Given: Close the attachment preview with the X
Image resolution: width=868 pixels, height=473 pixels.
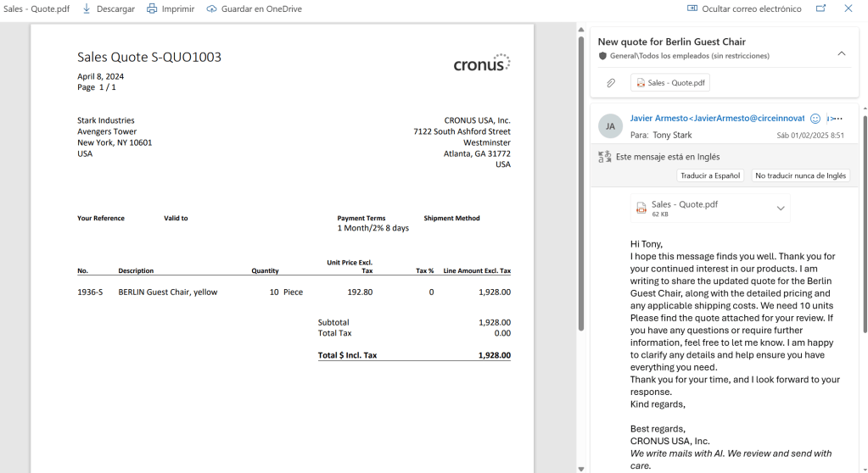Looking at the screenshot, I should (848, 8).
